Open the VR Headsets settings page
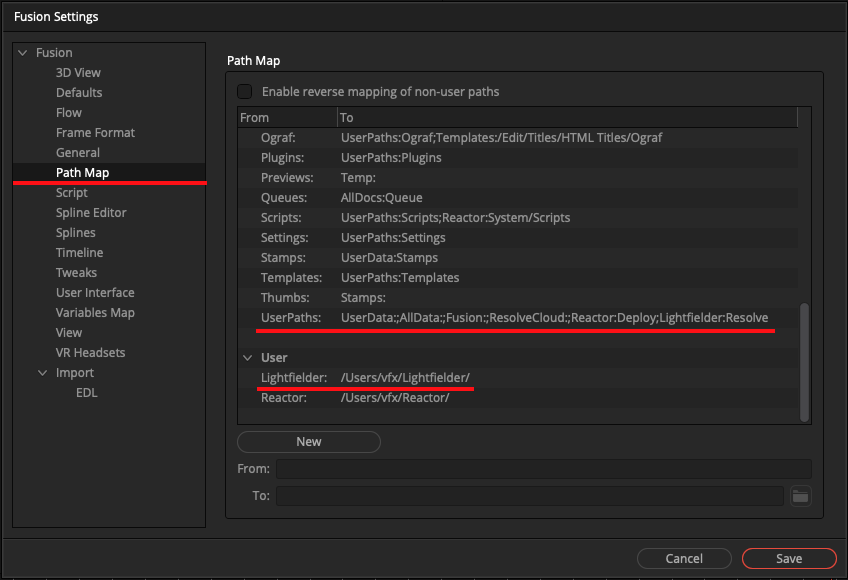The height and width of the screenshot is (580, 848). tap(90, 353)
